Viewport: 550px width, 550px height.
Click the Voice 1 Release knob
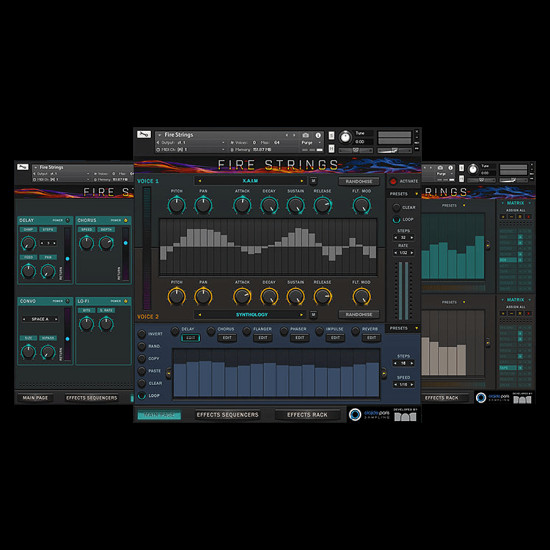point(322,206)
